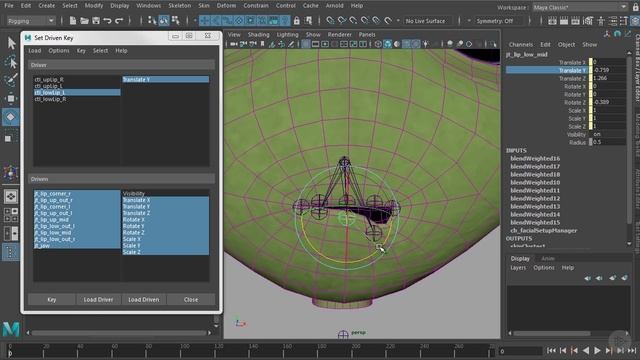Click the Load Driver button
Screen dimensions: 640x360
click(98, 300)
